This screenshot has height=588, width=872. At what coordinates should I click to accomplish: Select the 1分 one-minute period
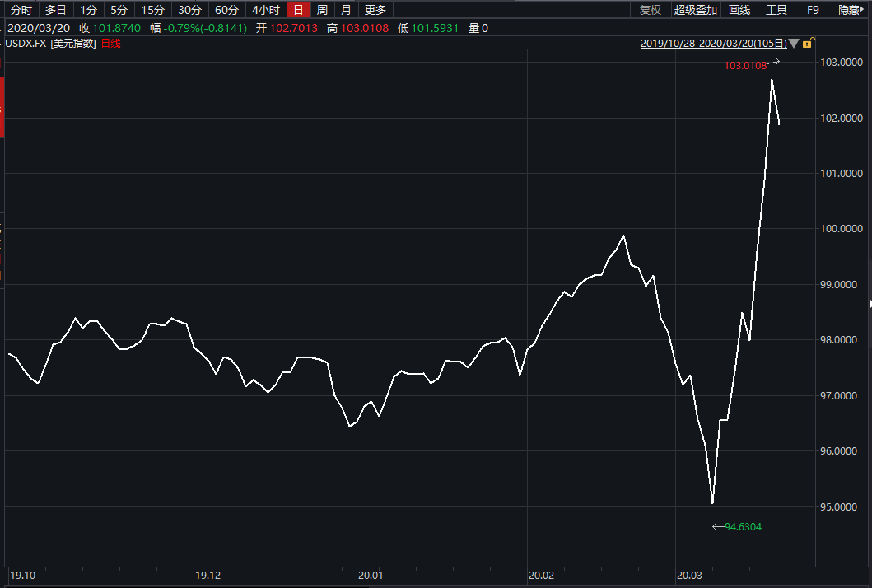point(89,10)
